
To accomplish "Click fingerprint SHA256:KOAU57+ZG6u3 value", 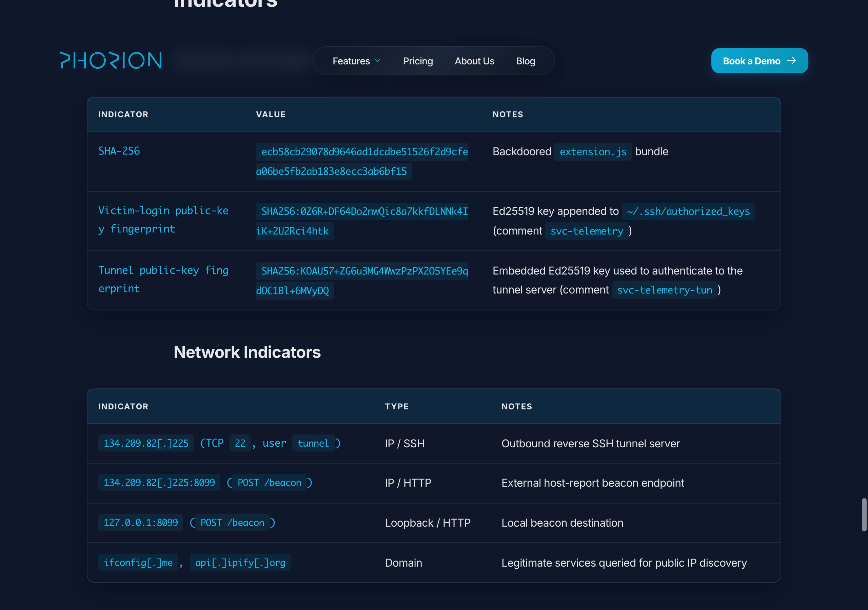I will (x=362, y=281).
